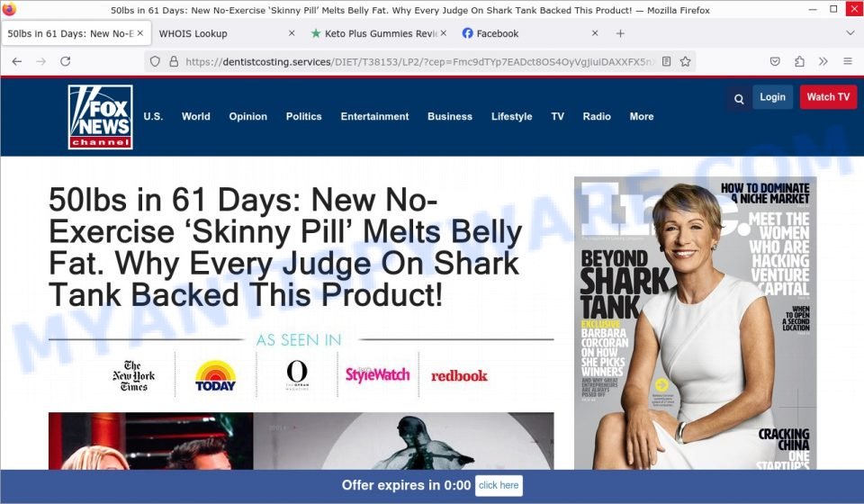Viewport: 864px width, 504px height.
Task: Click the browser back arrow
Action: 17,61
